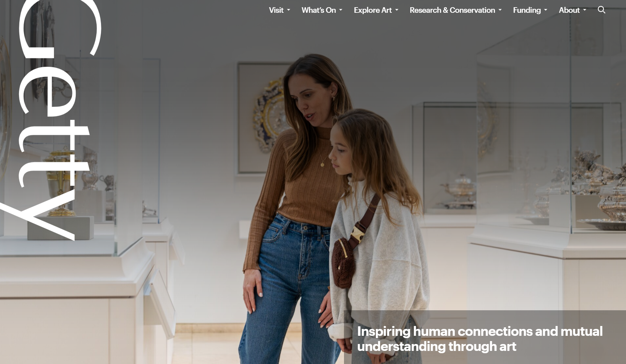The image size is (626, 364).
Task: Click the vertical Getty logo
Action: point(51,121)
